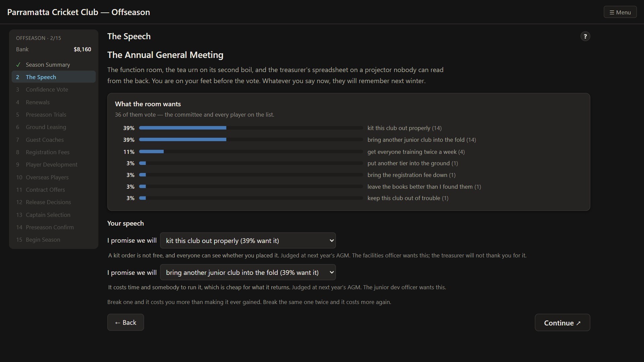Open the help question mark icon
Viewport: 644px width, 362px height.
pyautogui.click(x=585, y=36)
